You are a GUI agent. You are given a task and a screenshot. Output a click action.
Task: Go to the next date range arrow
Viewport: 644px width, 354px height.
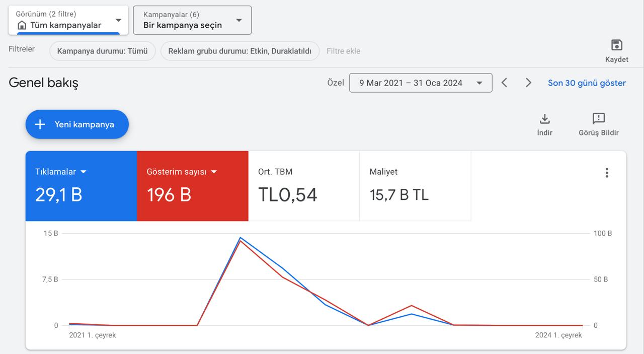pyautogui.click(x=528, y=83)
